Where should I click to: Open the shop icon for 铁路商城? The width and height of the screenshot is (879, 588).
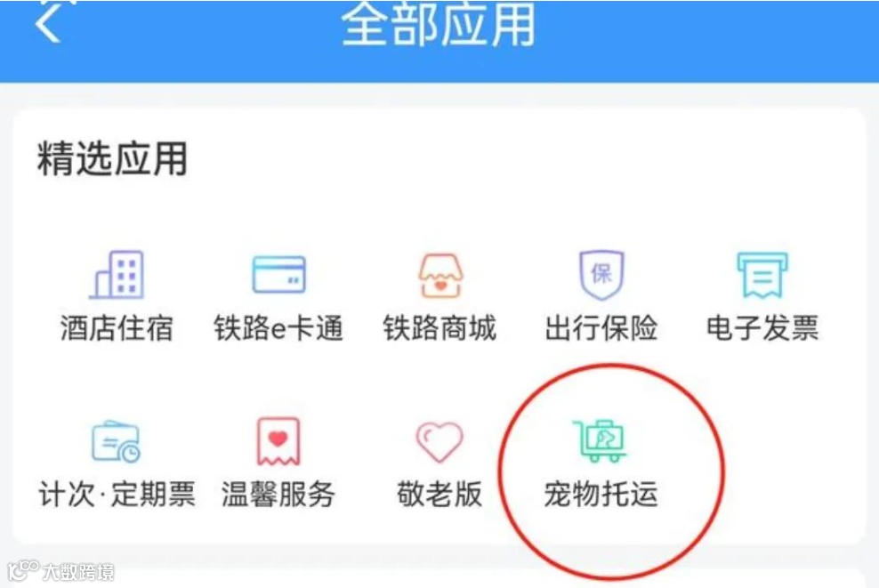pos(440,275)
